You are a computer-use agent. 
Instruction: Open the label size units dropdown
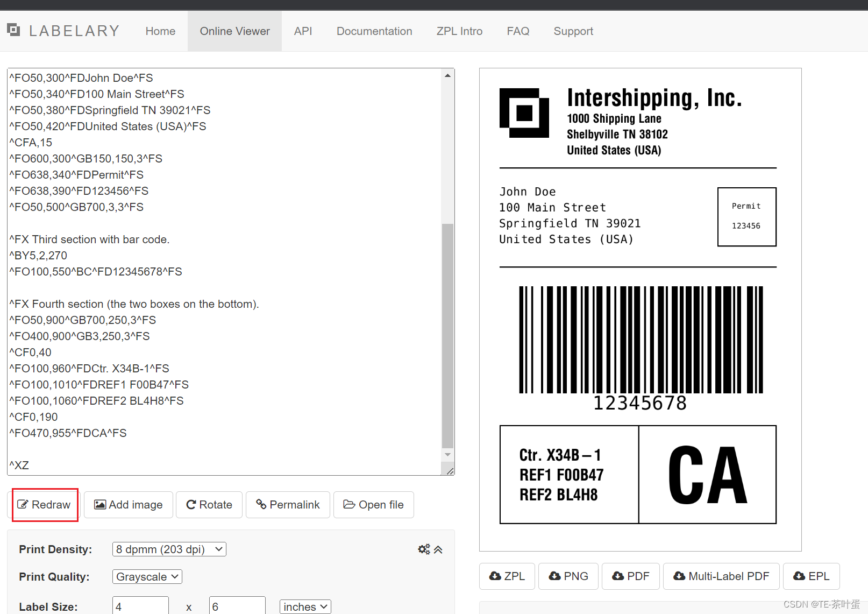(x=305, y=606)
